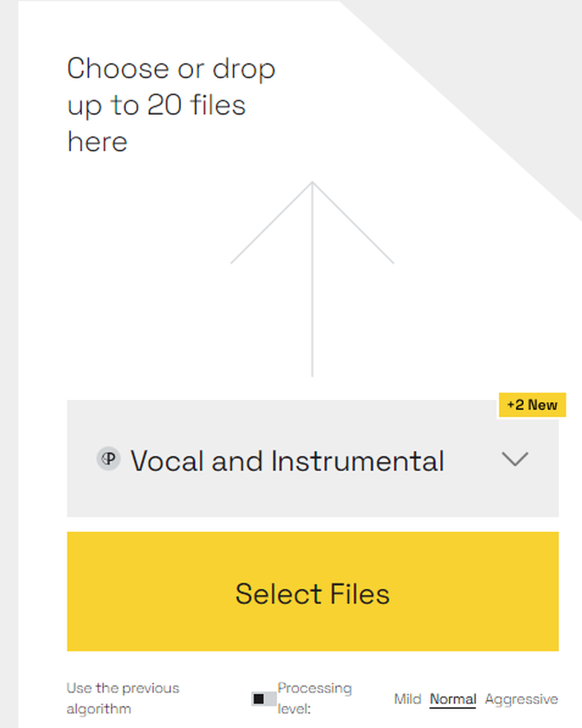
Task: Choose the Normal processing level
Action: pyautogui.click(x=453, y=699)
